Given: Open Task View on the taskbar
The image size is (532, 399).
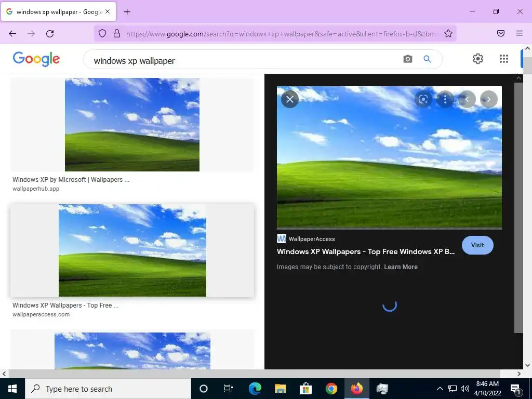Looking at the screenshot, I should [x=229, y=389].
